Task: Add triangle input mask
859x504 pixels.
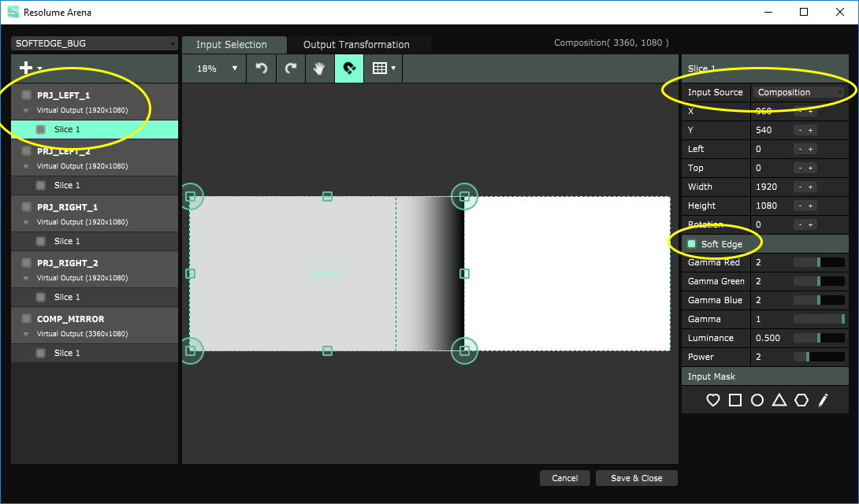Action: [779, 400]
